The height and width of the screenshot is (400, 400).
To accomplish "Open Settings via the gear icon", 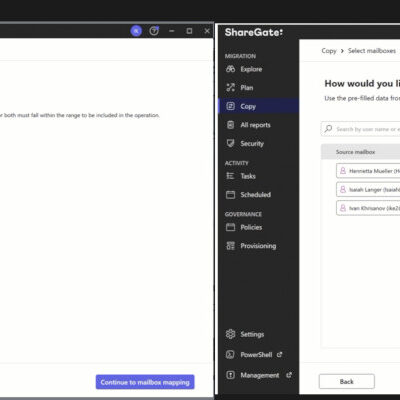I will tap(230, 334).
